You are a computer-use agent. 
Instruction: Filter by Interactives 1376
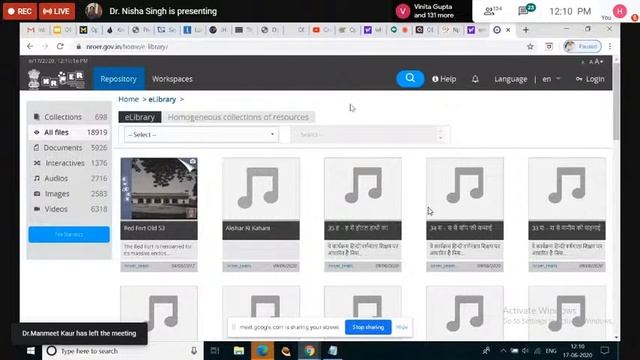coord(69,163)
